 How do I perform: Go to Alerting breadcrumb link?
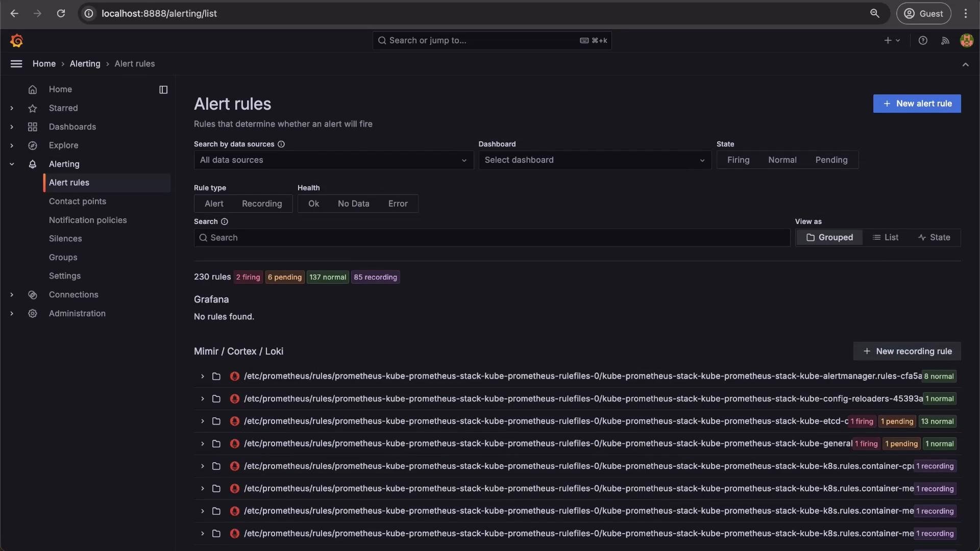[85, 64]
